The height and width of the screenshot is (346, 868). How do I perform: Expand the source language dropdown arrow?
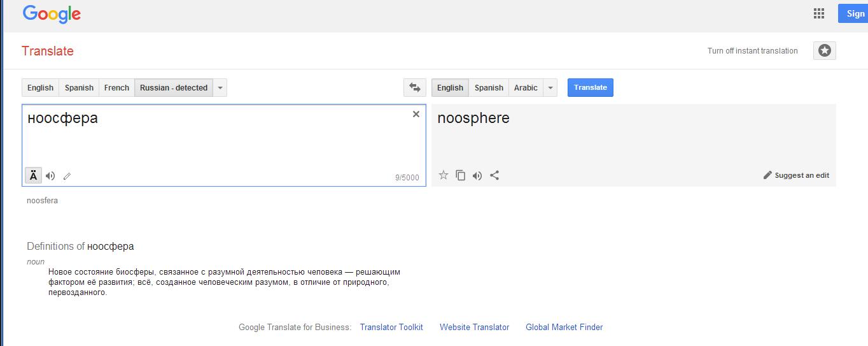coord(220,88)
